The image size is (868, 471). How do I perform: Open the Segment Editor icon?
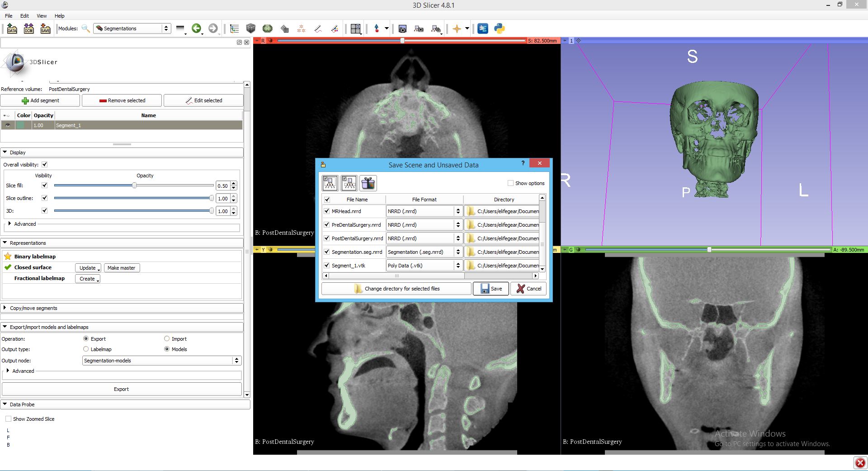335,29
